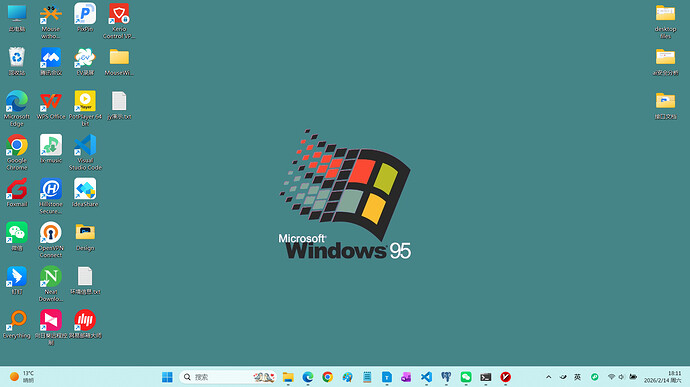The height and width of the screenshot is (387, 690).
Task: Show hidden system tray icons
Action: coord(548,377)
